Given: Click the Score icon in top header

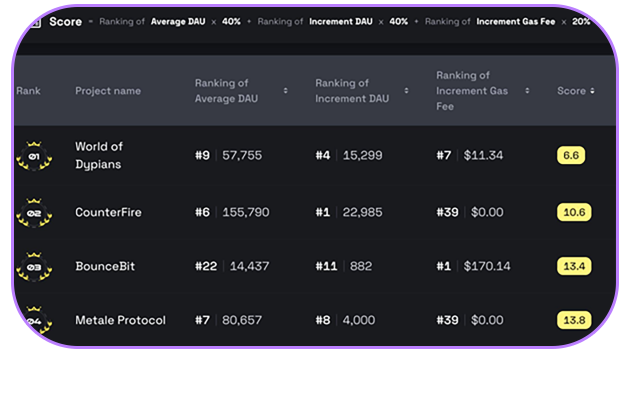Looking at the screenshot, I should [x=33, y=21].
